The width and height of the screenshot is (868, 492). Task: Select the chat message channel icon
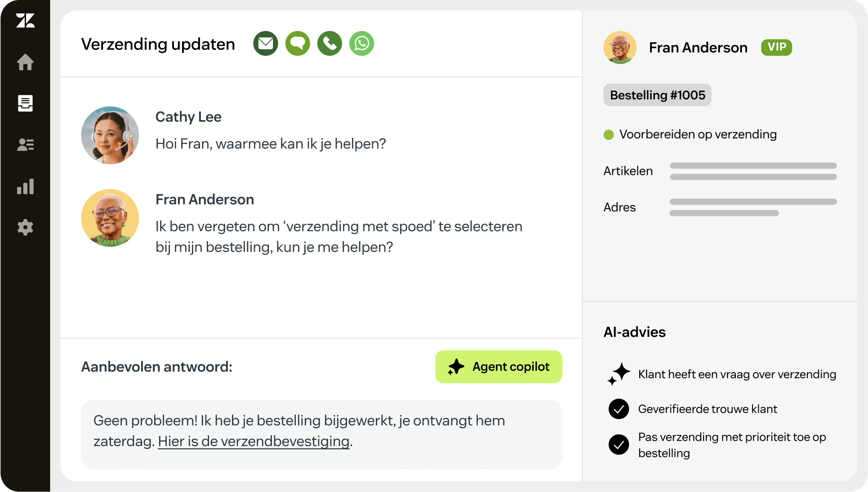tap(298, 43)
